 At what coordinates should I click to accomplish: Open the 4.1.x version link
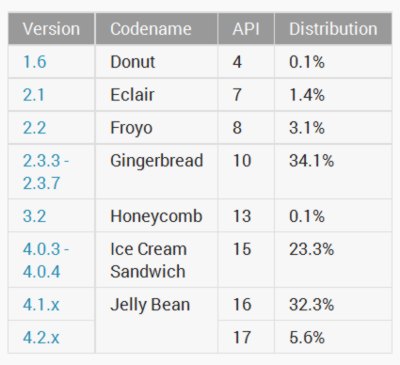pos(41,305)
